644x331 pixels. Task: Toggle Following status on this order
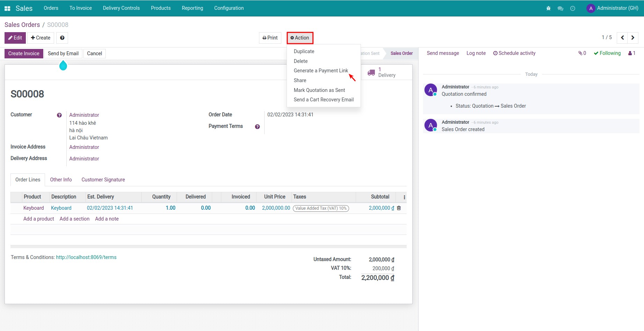[607, 53]
